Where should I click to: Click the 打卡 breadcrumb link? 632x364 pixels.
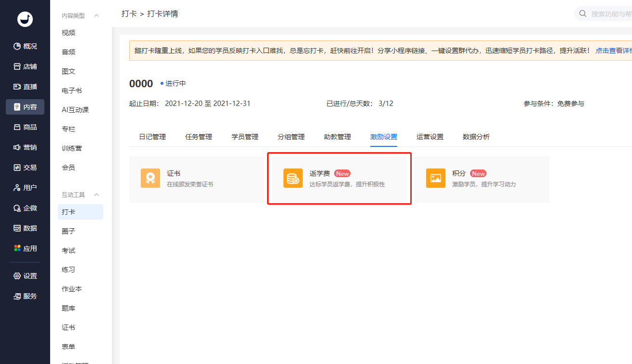point(129,14)
